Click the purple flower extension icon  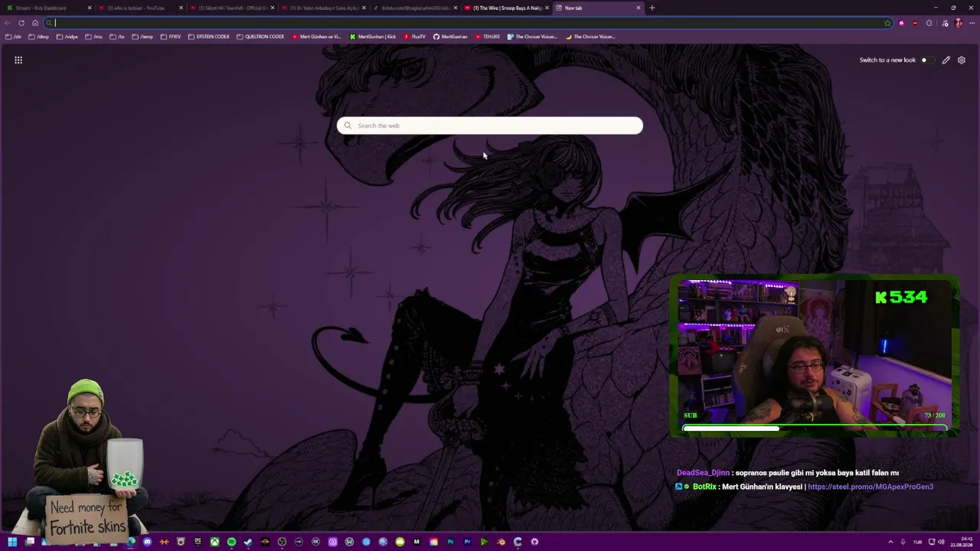click(x=901, y=23)
